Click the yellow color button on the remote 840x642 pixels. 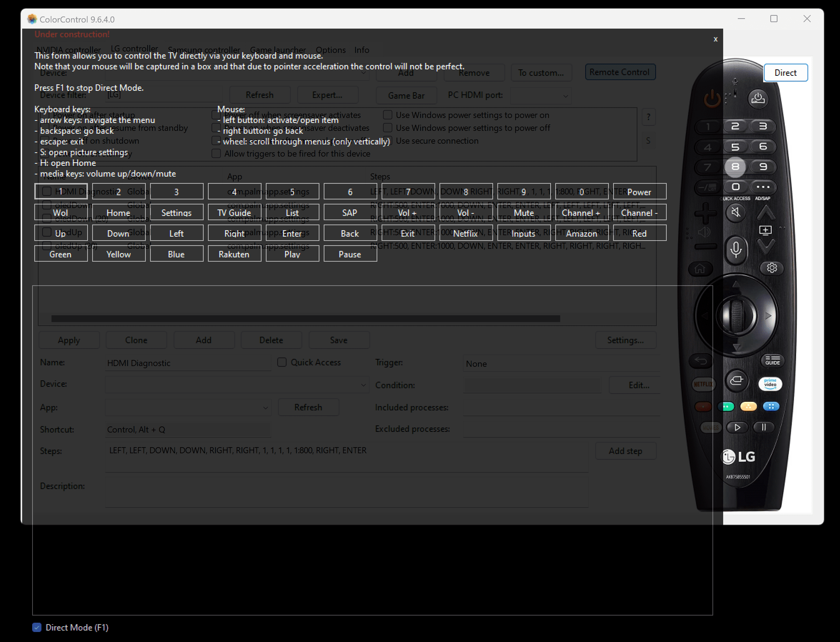pyautogui.click(x=748, y=406)
